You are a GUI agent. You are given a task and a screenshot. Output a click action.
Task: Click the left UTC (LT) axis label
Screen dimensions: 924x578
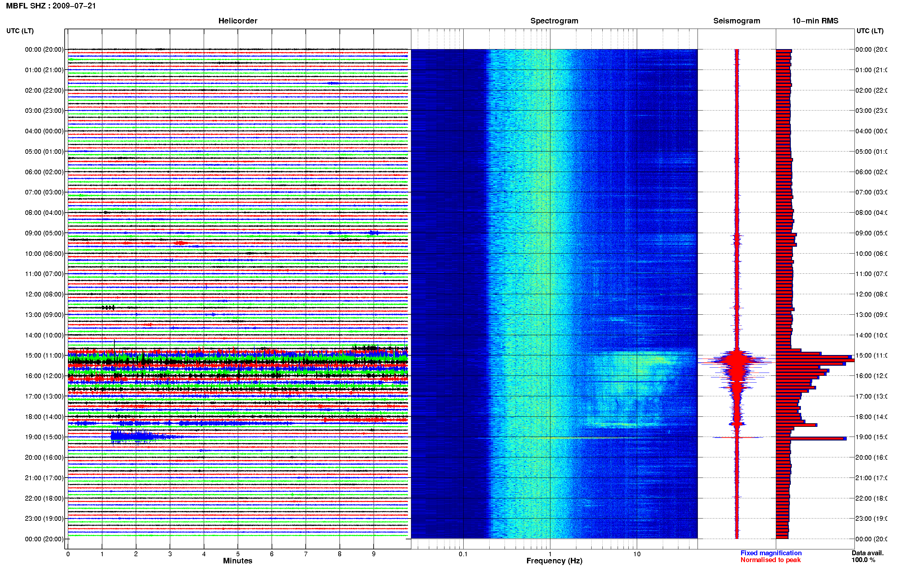coord(20,31)
